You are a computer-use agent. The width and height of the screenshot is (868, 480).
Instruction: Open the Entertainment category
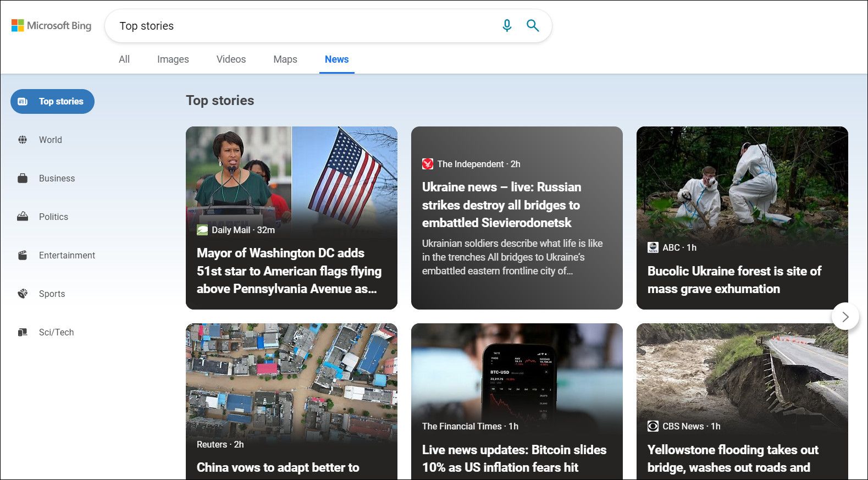click(x=67, y=255)
